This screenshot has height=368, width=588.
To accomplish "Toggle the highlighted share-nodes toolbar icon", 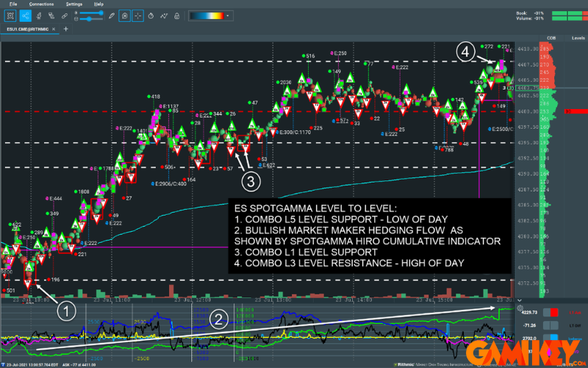I will click(25, 15).
